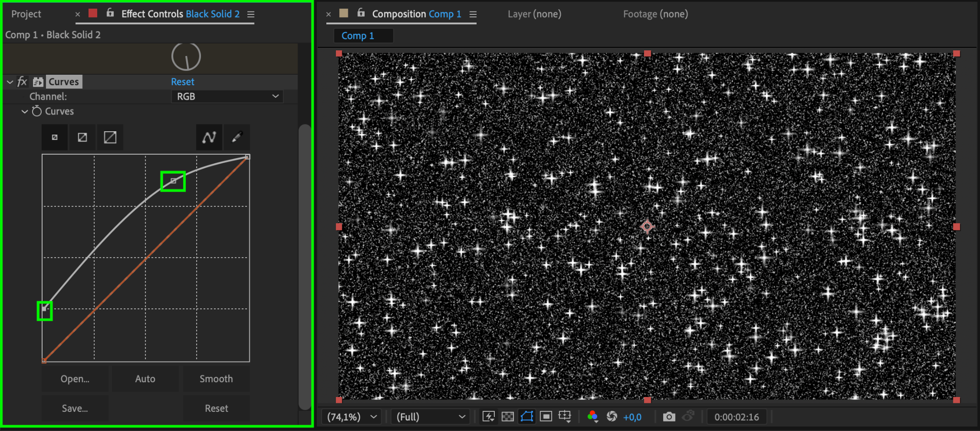The image size is (980, 431).
Task: Switch to the Project tab
Action: pos(26,14)
